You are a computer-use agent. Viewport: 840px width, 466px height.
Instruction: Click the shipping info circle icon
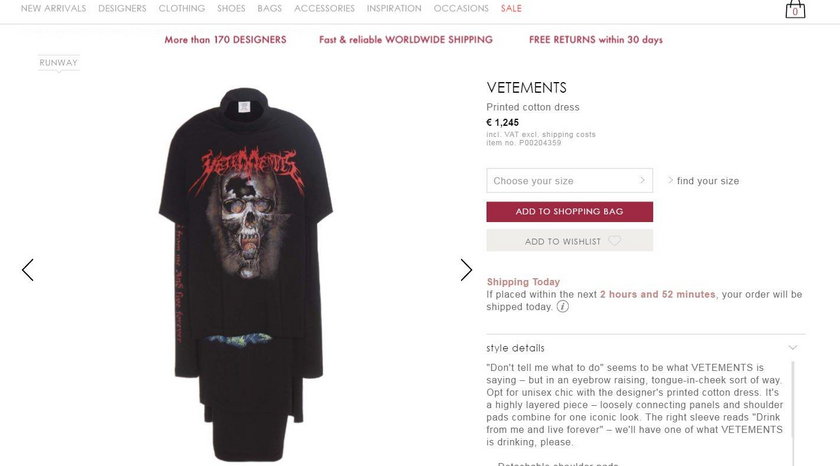click(562, 307)
